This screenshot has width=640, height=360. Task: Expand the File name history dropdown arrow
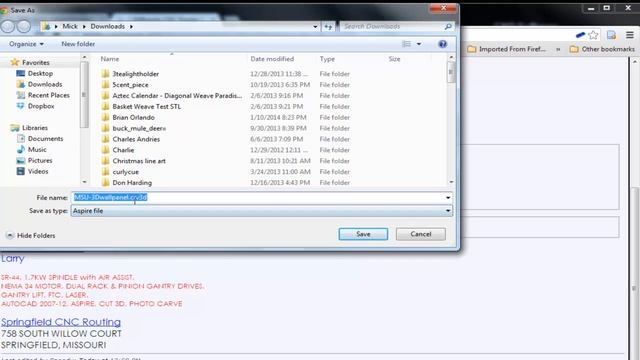(448, 198)
